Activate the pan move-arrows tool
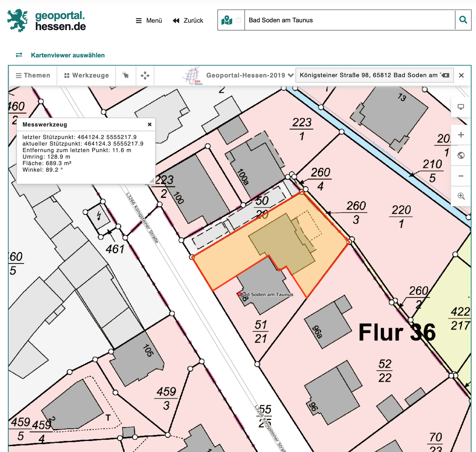Viewport: 476px width, 452px height. point(145,75)
